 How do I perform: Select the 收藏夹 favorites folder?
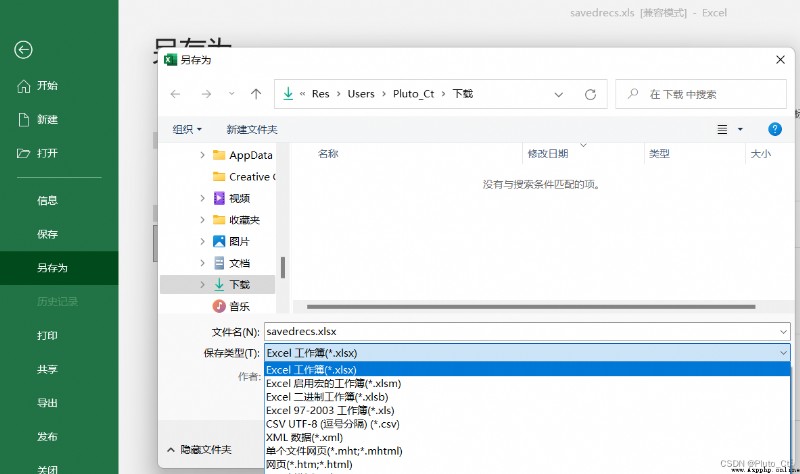coord(236,220)
